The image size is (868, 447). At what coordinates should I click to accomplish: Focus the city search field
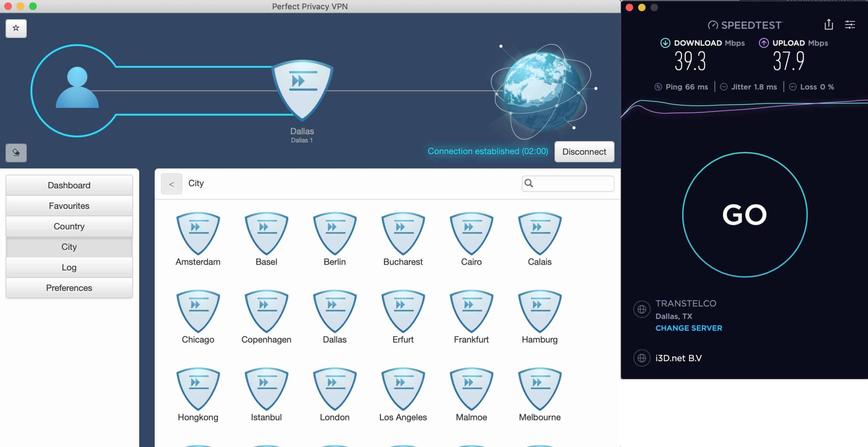(568, 183)
